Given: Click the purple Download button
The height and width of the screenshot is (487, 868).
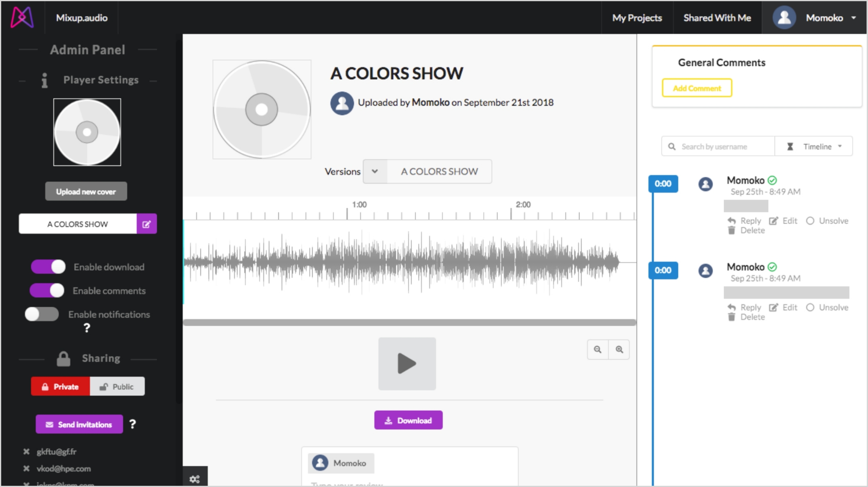Looking at the screenshot, I should [x=408, y=420].
